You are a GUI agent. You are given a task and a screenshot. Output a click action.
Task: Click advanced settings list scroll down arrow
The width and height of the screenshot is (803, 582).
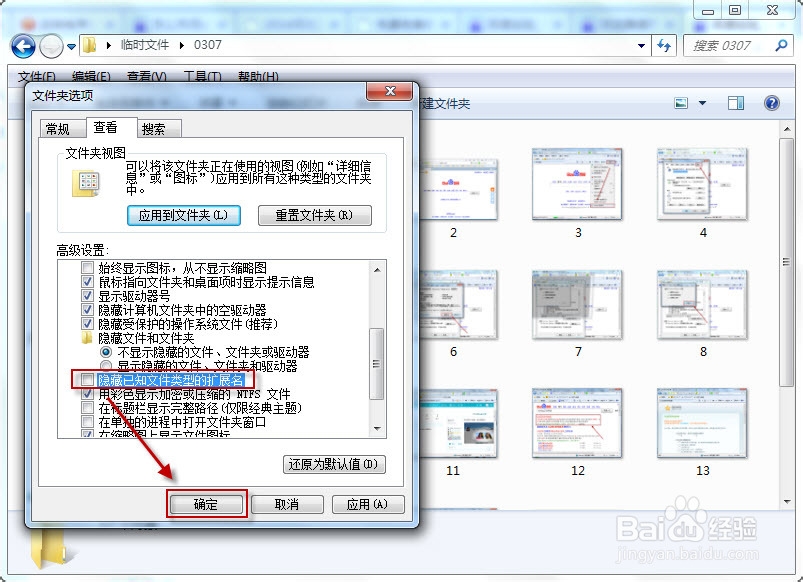coord(377,429)
